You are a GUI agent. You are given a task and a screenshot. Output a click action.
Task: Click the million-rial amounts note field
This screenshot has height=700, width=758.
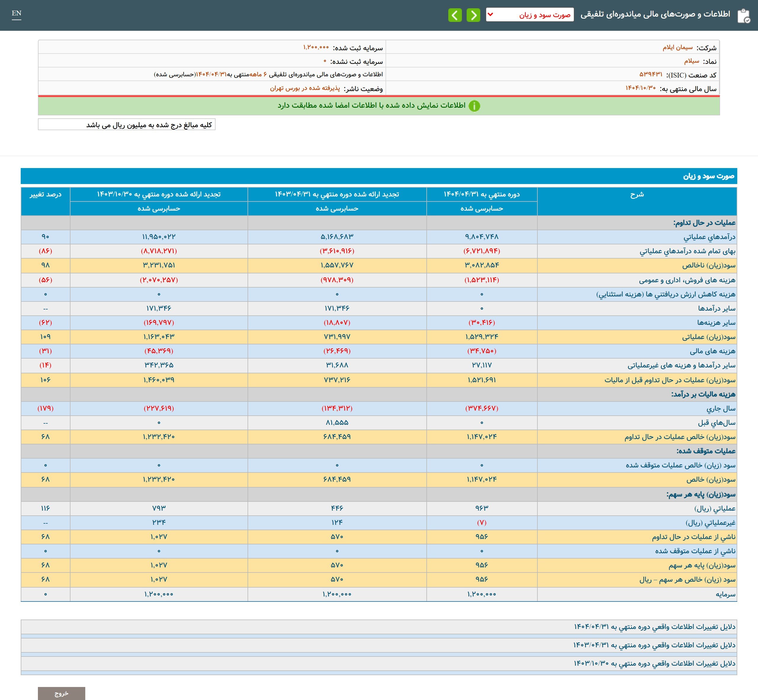[127, 125]
